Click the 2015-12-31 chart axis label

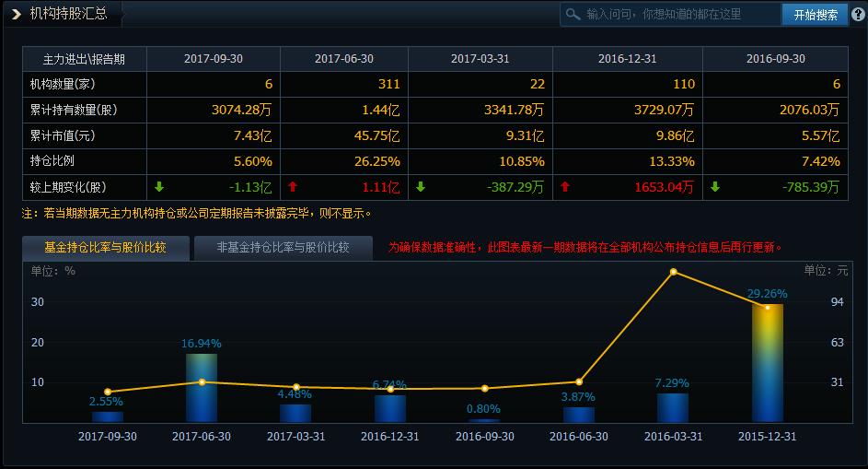768,437
